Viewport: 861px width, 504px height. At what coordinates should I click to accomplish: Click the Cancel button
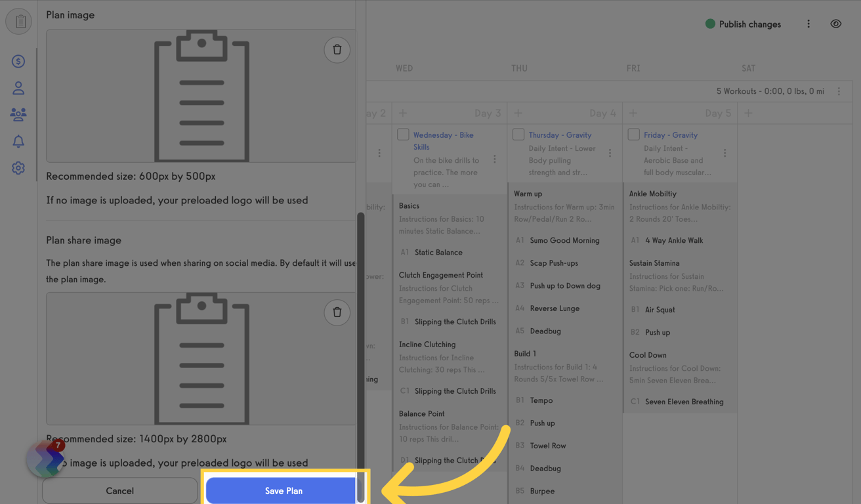click(119, 491)
